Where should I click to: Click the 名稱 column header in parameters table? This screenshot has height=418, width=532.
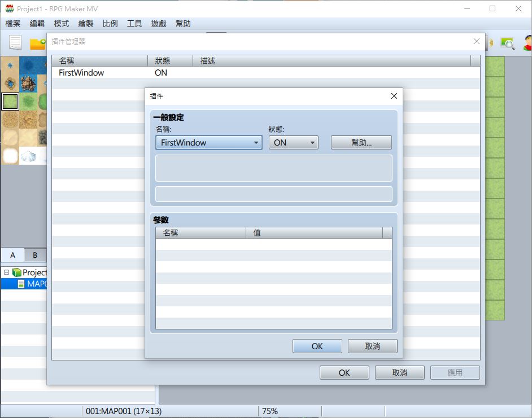coord(201,233)
